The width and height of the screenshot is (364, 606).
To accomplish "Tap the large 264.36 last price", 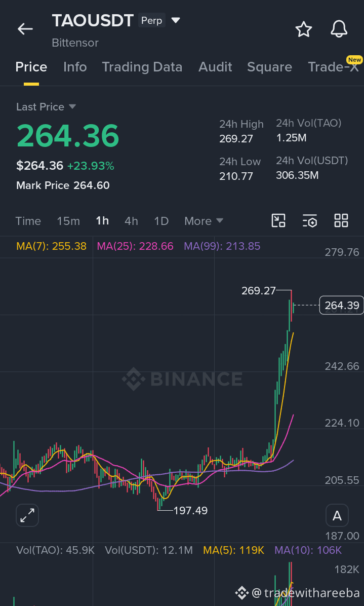I will 67,135.
